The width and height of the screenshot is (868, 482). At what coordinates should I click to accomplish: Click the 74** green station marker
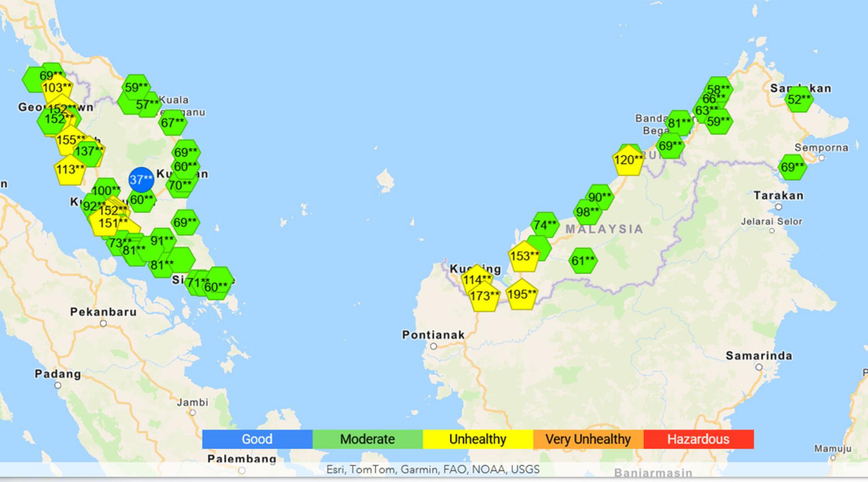point(545,225)
